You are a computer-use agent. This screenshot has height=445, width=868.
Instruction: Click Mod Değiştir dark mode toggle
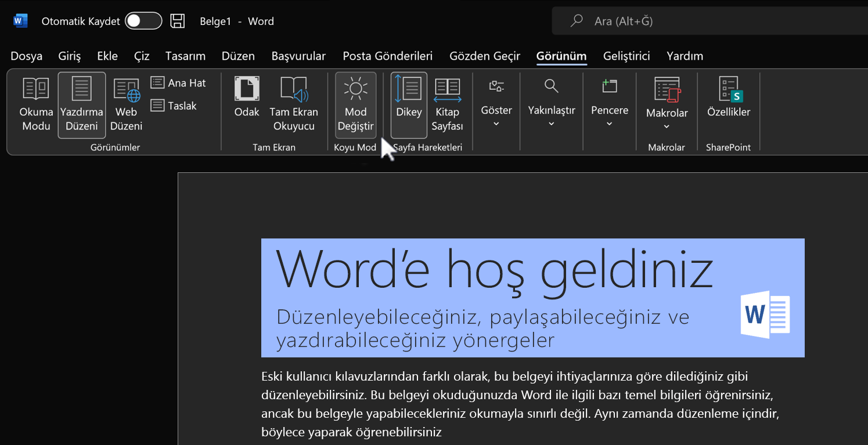pyautogui.click(x=355, y=104)
